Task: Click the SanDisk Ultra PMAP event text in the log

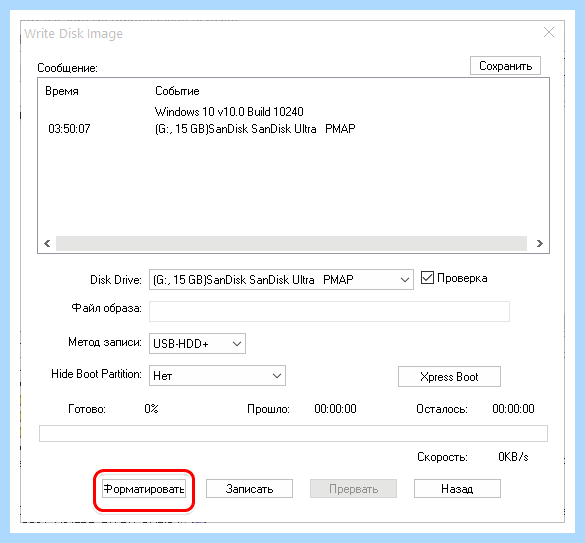Action: (x=255, y=129)
